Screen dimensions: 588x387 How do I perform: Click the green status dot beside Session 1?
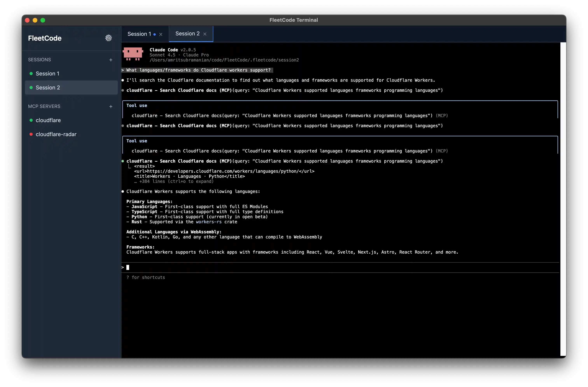click(x=31, y=73)
